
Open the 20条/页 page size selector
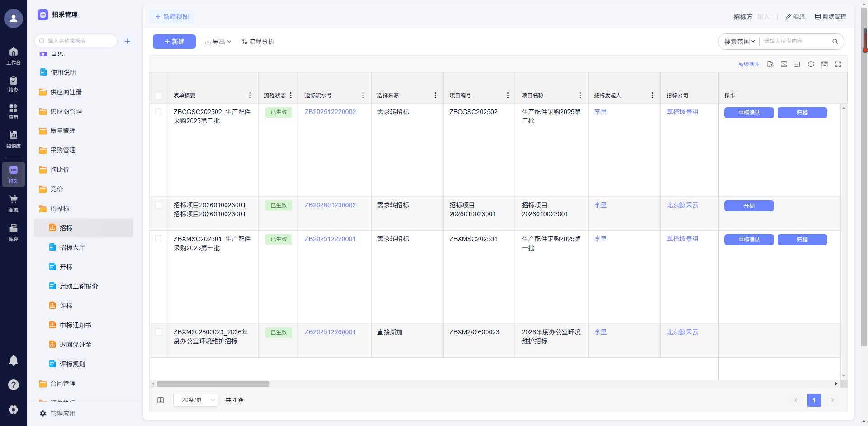click(196, 400)
